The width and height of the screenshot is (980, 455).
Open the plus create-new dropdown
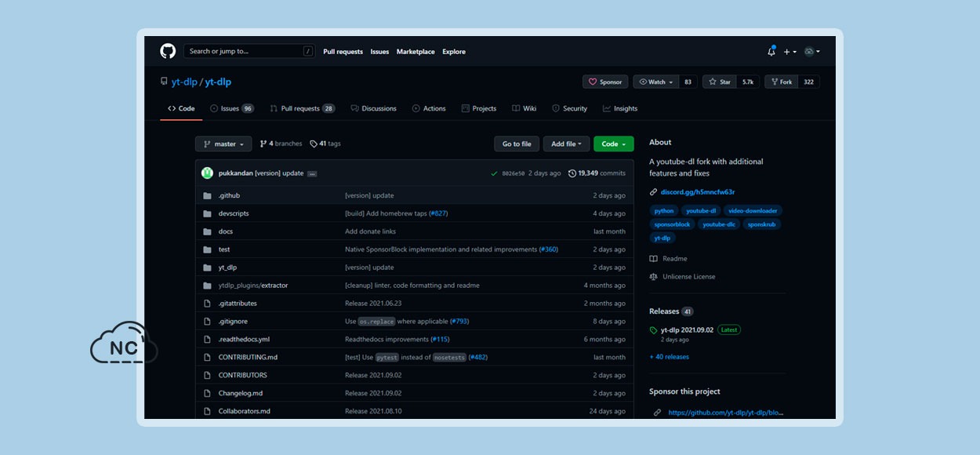click(789, 52)
